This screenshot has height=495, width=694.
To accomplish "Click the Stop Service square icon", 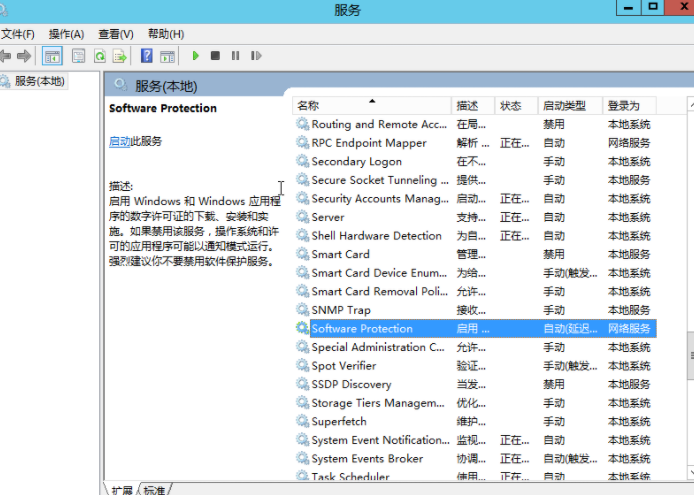I will click(x=215, y=56).
